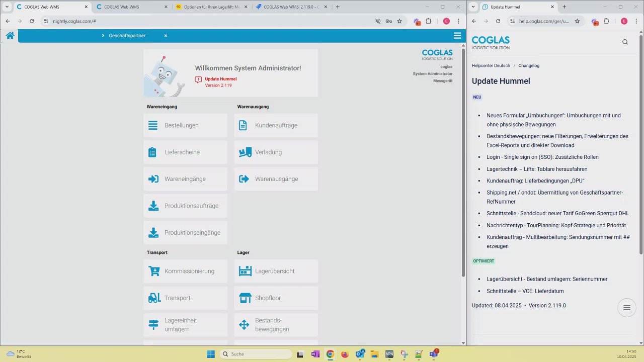Open Chrome menu in the COGLAS window

tap(458, 21)
